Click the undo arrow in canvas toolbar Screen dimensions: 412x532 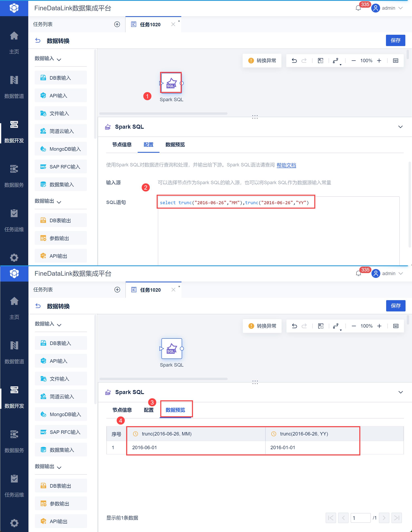coord(294,60)
